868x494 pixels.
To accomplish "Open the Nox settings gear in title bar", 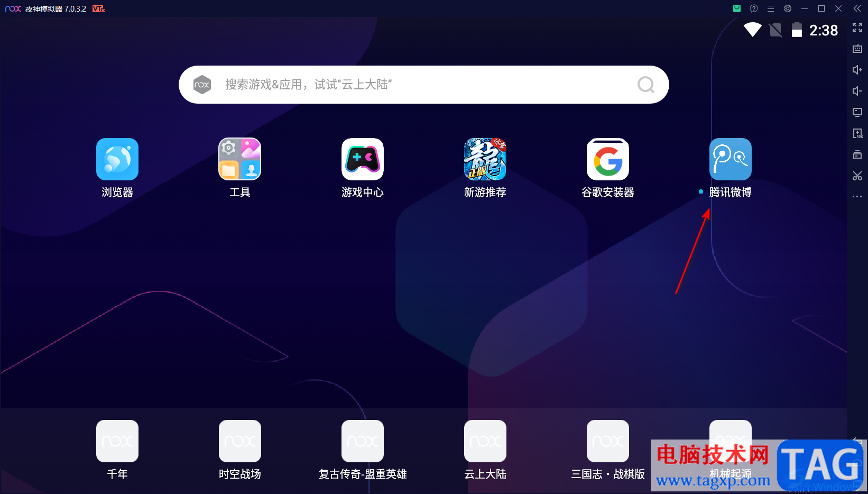I will [788, 8].
